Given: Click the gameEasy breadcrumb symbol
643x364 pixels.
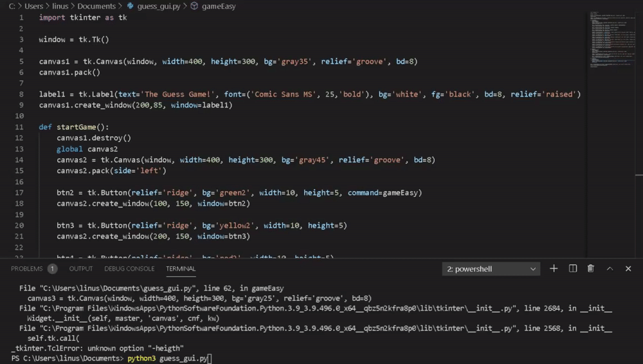Looking at the screenshot, I should [219, 6].
